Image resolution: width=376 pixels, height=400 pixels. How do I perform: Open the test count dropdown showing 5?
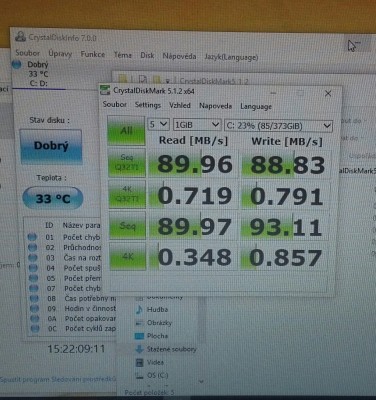[159, 125]
